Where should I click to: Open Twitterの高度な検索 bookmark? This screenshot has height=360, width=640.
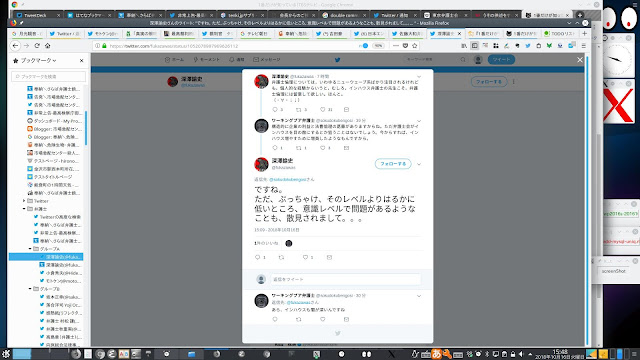[x=57, y=217]
